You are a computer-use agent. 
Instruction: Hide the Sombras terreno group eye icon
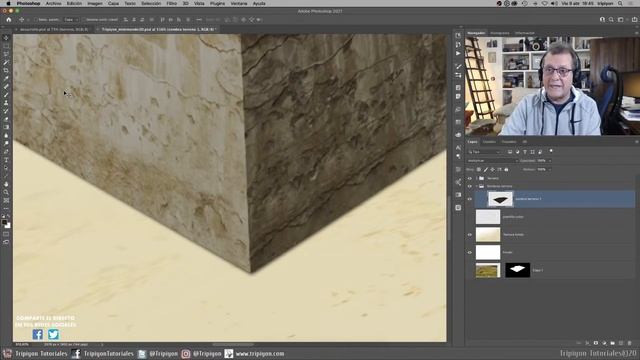coord(469,186)
